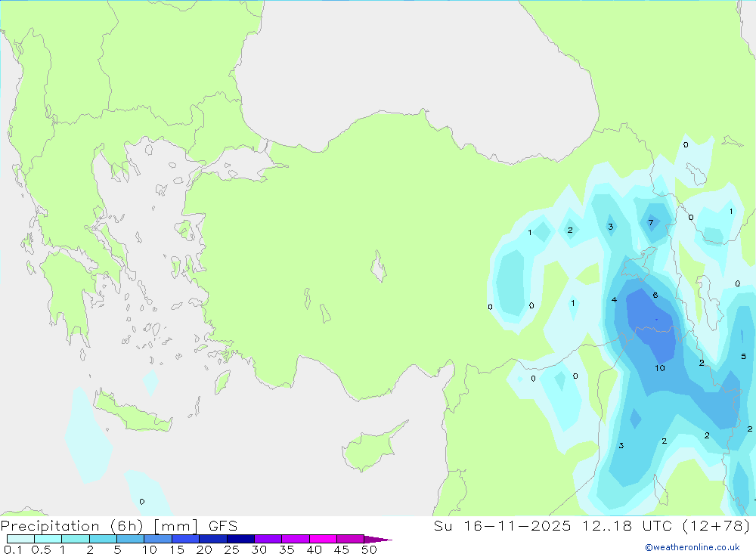Pick the 15–20 mm legend swatch
Image resolution: width=756 pixels, height=554 pixels.
pyautogui.click(x=185, y=539)
